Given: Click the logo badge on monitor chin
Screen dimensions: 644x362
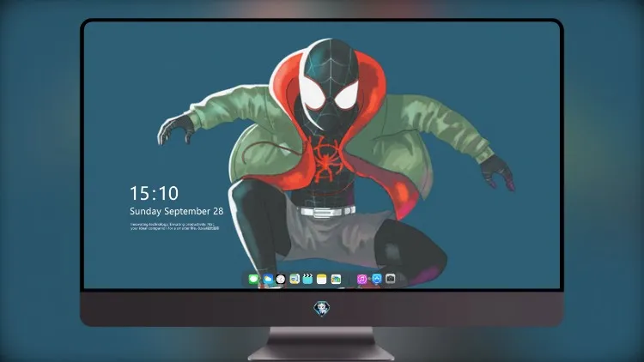Looking at the screenshot, I should (322, 308).
